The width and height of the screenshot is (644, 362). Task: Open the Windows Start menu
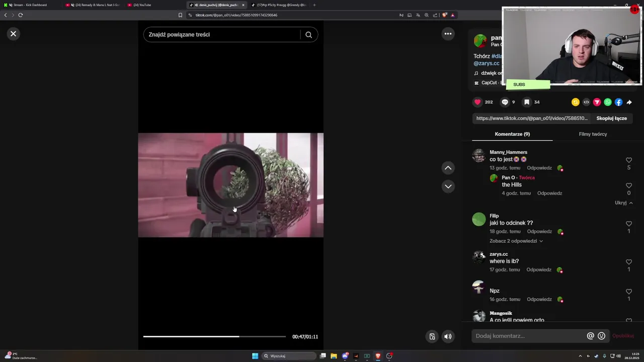click(x=255, y=356)
